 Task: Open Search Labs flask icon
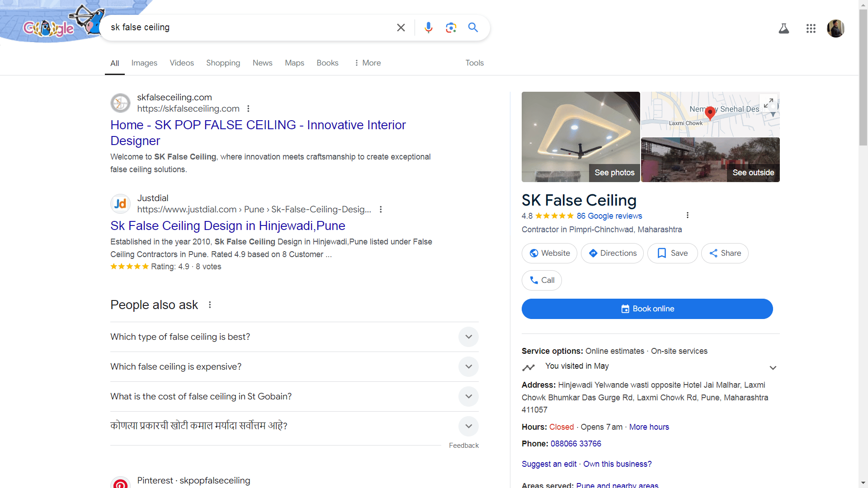783,28
